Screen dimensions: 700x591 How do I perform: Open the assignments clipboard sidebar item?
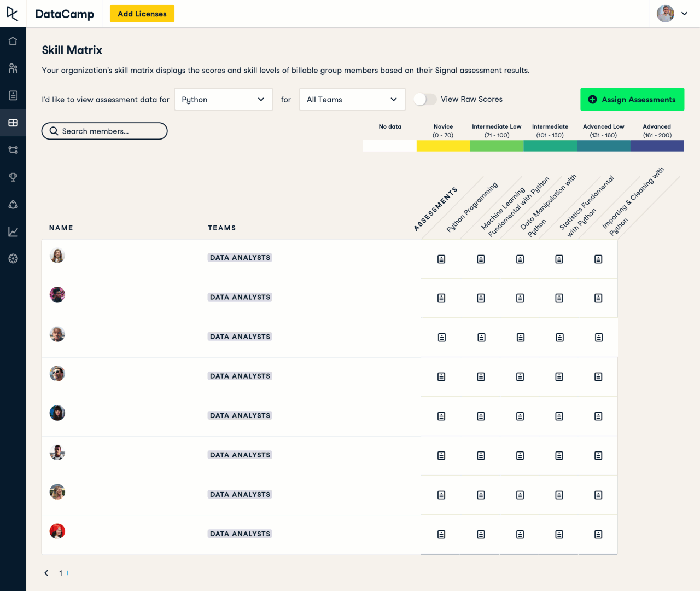pyautogui.click(x=13, y=95)
